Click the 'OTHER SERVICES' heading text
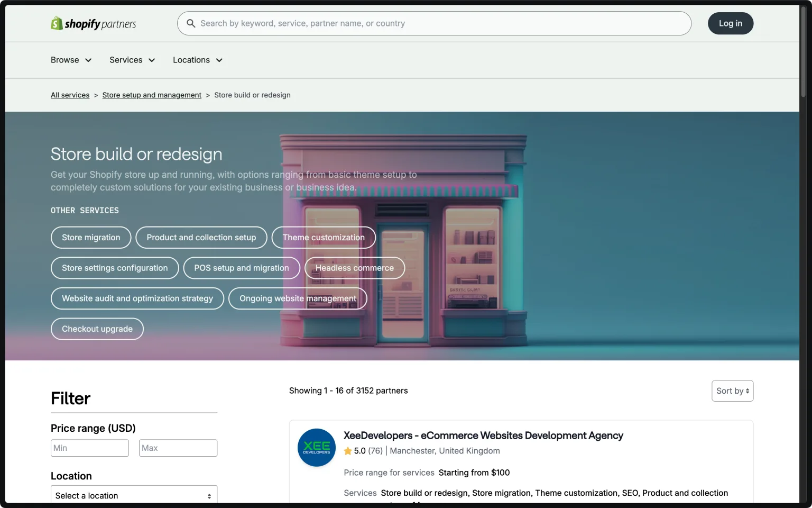Image resolution: width=812 pixels, height=508 pixels. [85, 211]
